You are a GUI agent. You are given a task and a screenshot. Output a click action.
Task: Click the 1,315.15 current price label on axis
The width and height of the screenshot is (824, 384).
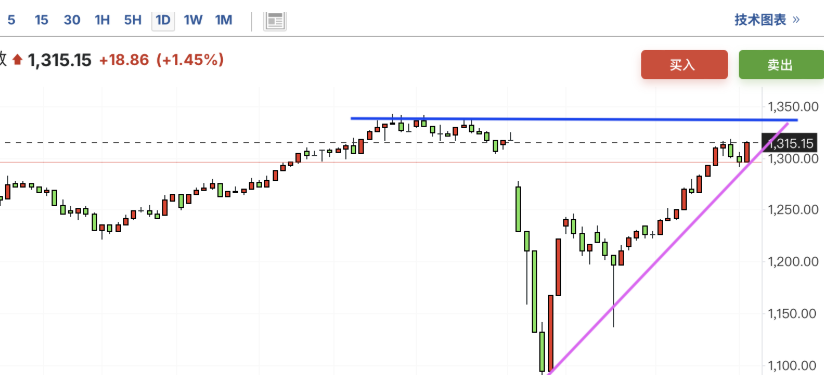(x=791, y=142)
